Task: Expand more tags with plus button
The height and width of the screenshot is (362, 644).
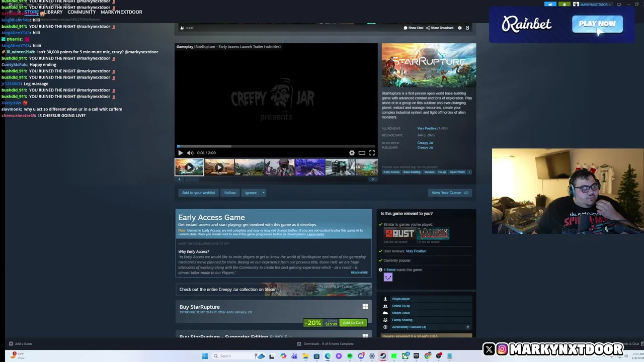Action: 469,172
